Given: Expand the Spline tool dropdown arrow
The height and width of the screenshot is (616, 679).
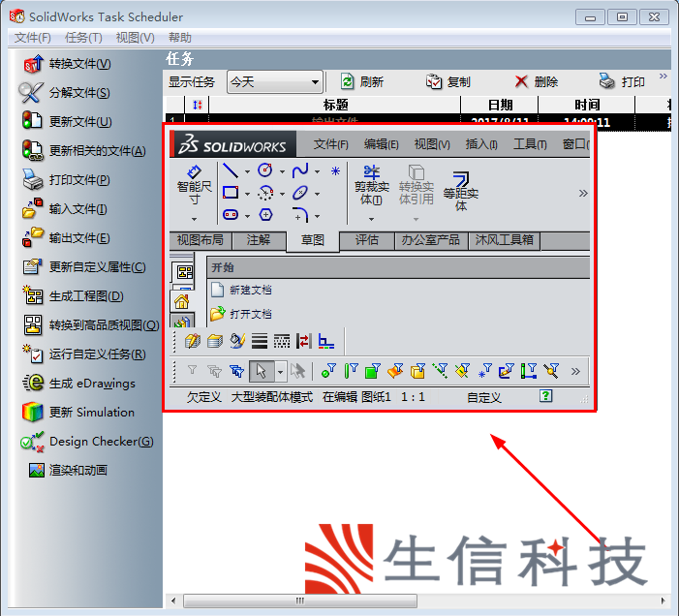Looking at the screenshot, I should (x=317, y=171).
